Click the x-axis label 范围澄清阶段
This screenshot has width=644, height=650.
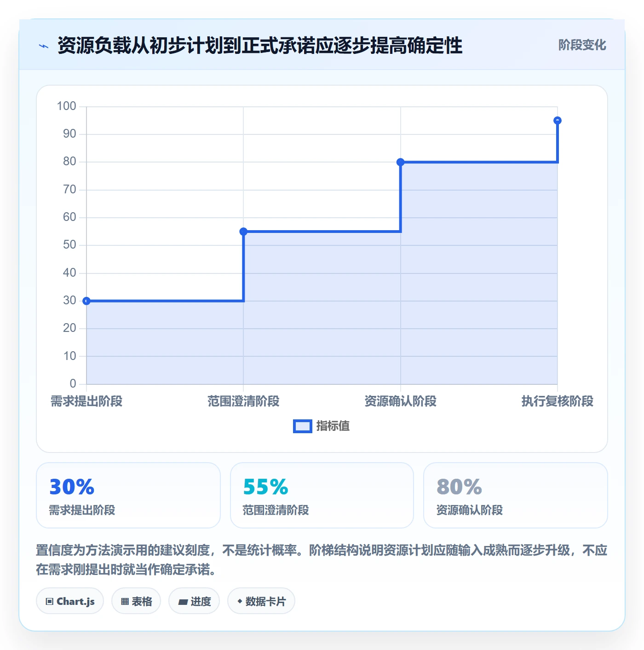pyautogui.click(x=243, y=401)
